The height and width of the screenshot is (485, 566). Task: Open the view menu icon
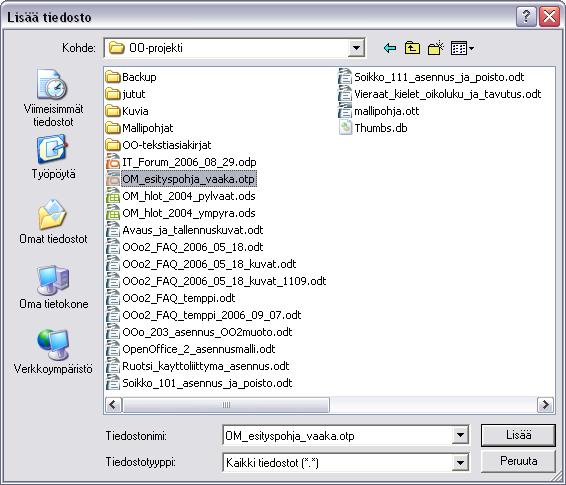point(462,48)
